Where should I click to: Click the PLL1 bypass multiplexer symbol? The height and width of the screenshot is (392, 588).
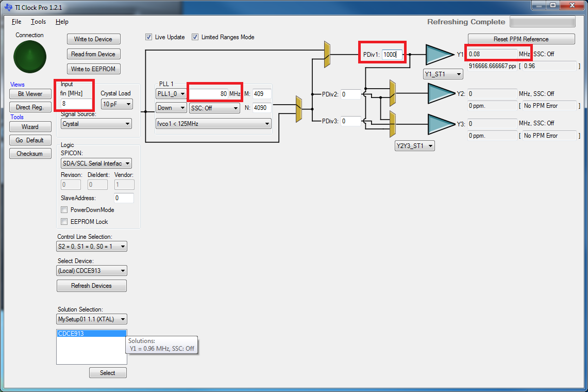(x=299, y=109)
